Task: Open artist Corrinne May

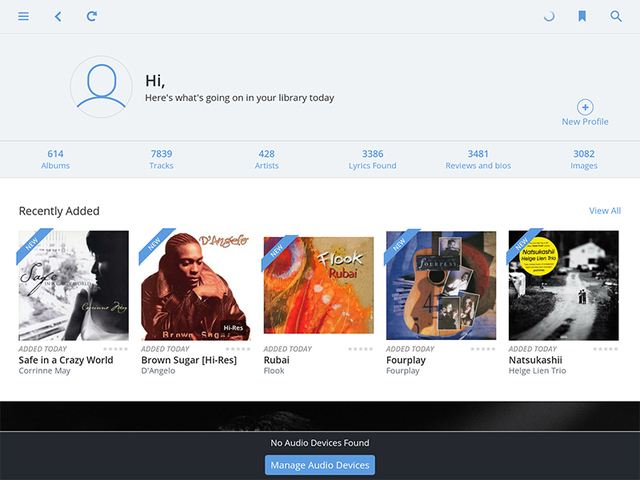Action: [x=44, y=371]
